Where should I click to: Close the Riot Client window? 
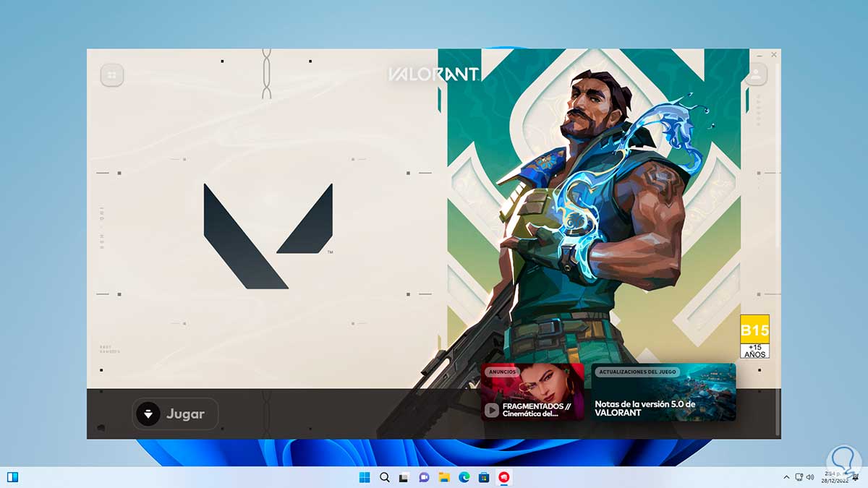coord(774,54)
